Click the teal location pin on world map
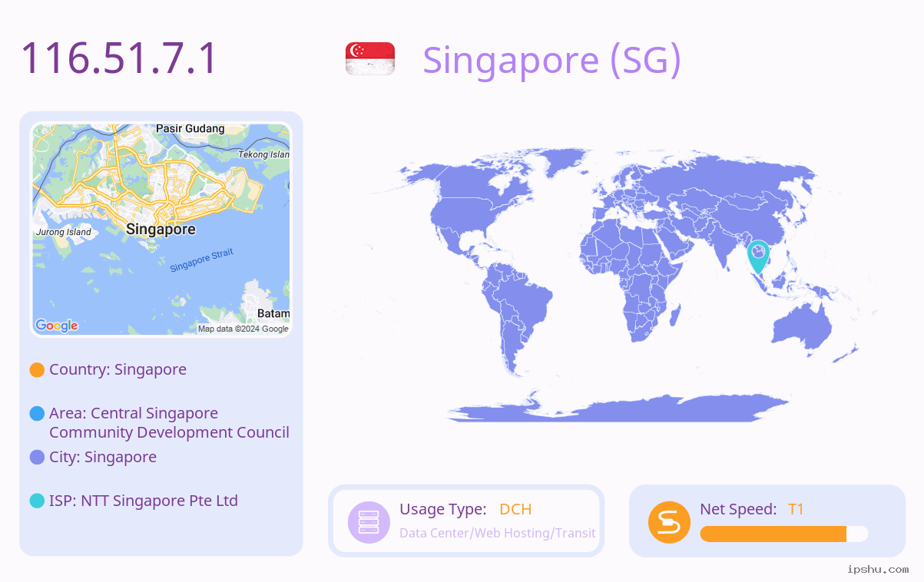This screenshot has width=924, height=582. [758, 257]
